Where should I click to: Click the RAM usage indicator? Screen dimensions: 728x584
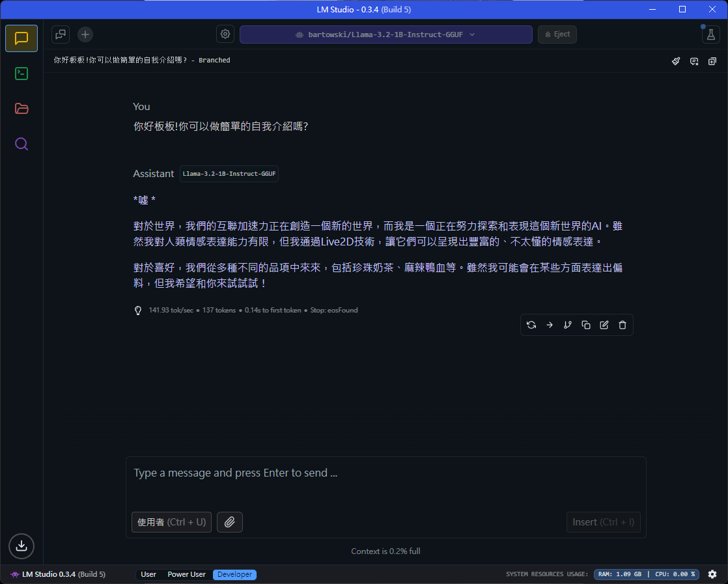pos(620,574)
